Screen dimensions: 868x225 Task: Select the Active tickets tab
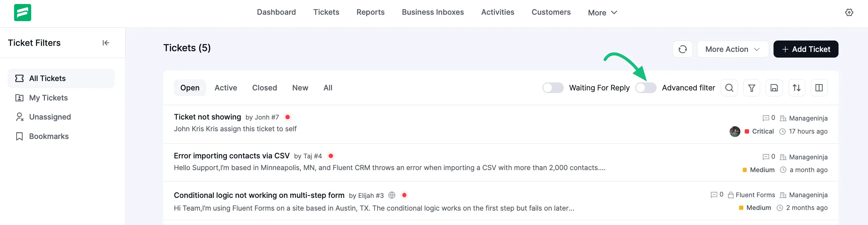(x=226, y=88)
